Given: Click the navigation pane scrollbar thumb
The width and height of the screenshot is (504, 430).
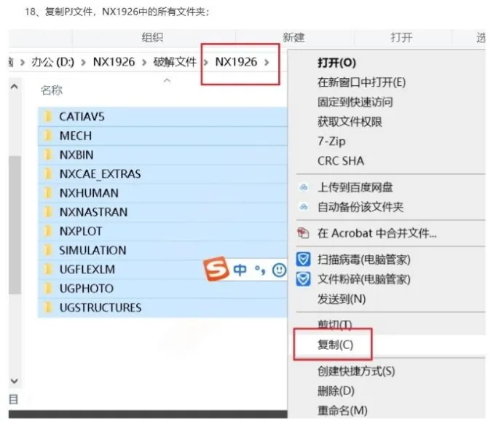Looking at the screenshot, I should [x=15, y=224].
